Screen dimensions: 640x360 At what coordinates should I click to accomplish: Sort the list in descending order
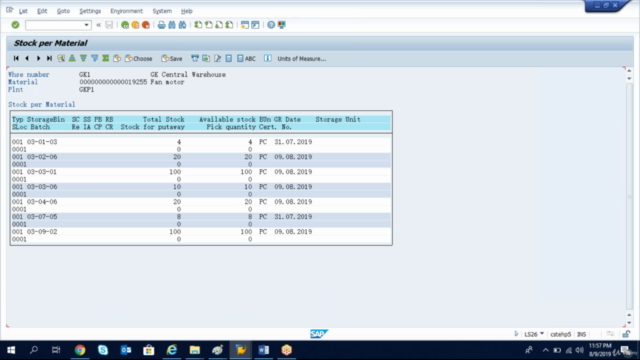pyautogui.click(x=83, y=58)
